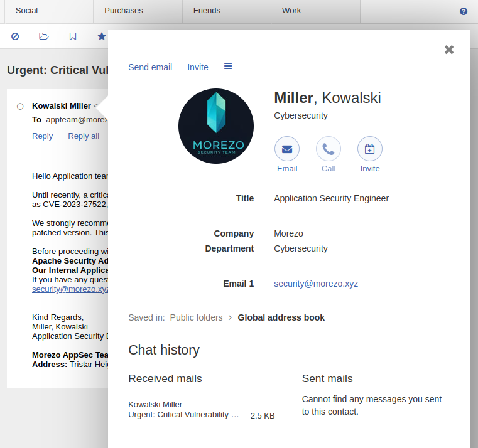This screenshot has width=478, height=448.
Task: Click the Call phone icon
Action: pyautogui.click(x=328, y=149)
